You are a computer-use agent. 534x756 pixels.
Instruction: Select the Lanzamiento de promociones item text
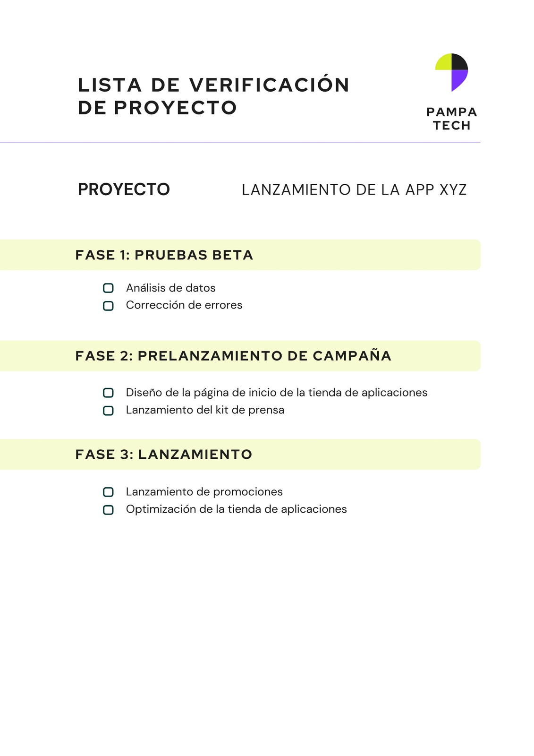(204, 492)
